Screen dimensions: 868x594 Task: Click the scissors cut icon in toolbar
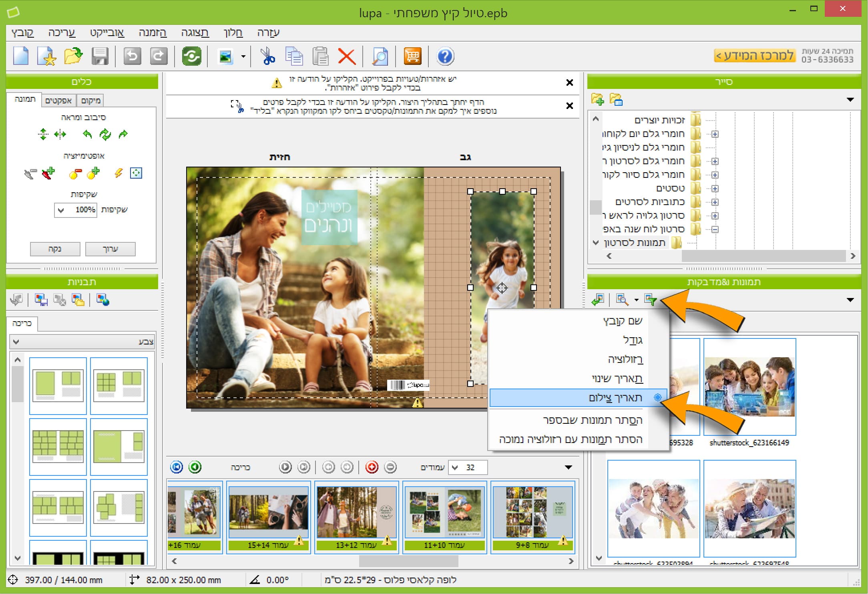[267, 56]
